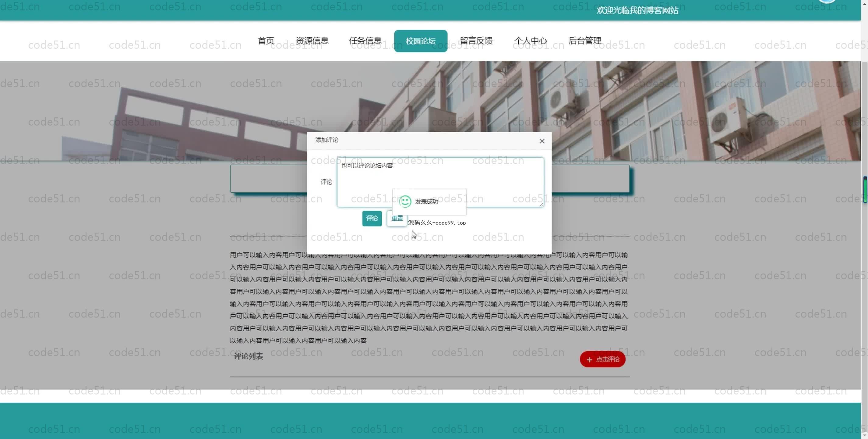
Task: Click into the 评论 text area
Action: tap(440, 182)
